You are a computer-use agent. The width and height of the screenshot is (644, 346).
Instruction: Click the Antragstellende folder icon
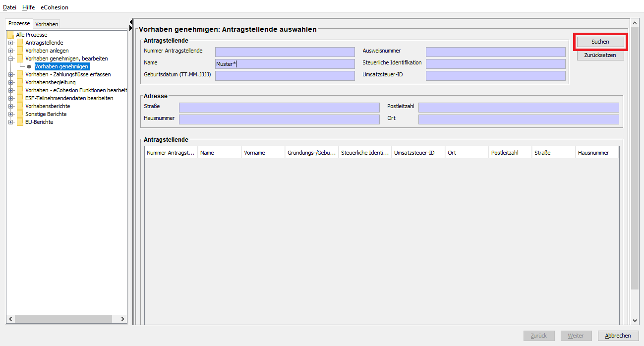pos(20,43)
